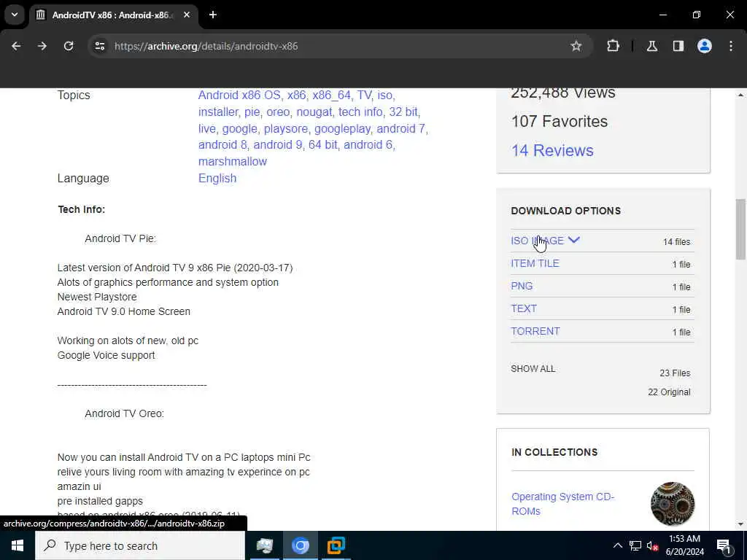Click the '14 files' count text
The image size is (747, 560).
676,242
